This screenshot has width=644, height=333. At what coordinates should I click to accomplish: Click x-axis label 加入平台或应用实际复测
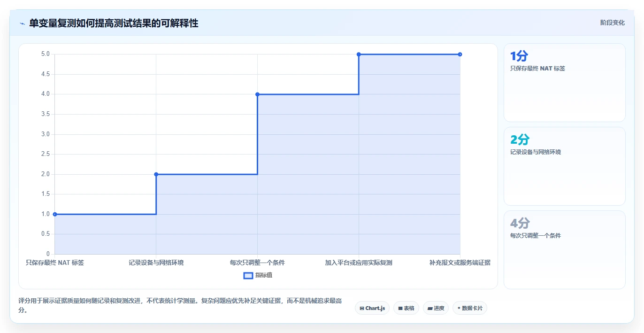(359, 263)
